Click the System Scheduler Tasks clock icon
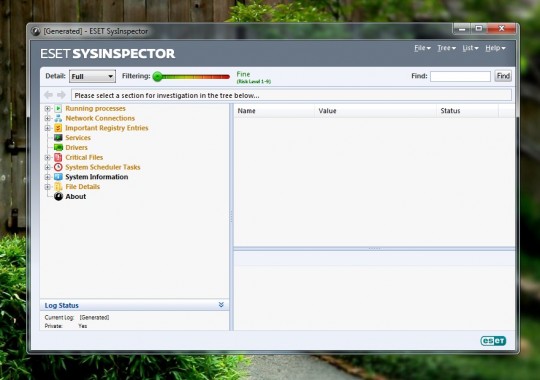540x380 pixels. (x=58, y=167)
